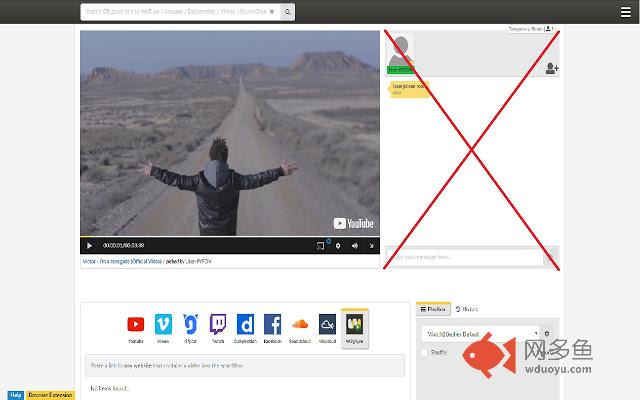This screenshot has width=640, height=400.
Task: Toggle the Shuffle checkbox
Action: [x=425, y=352]
